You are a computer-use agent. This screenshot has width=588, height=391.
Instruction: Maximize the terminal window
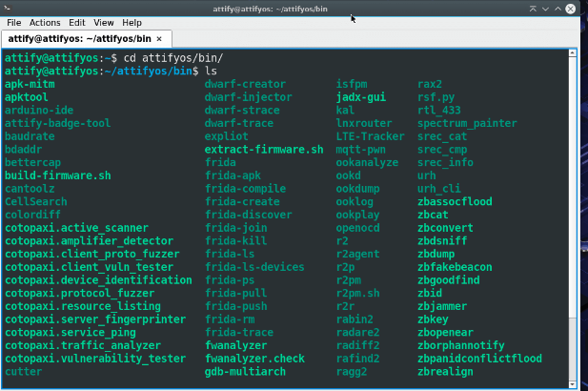pyautogui.click(x=558, y=9)
